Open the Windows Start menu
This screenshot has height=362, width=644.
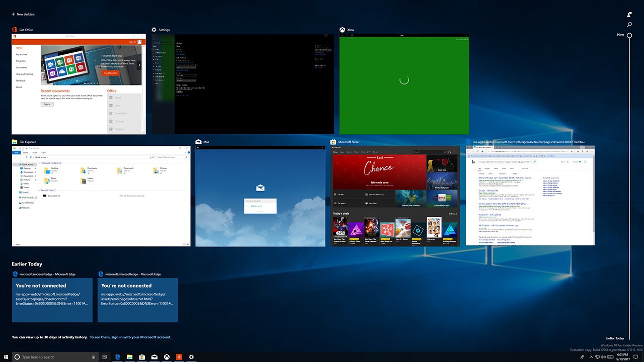6,356
